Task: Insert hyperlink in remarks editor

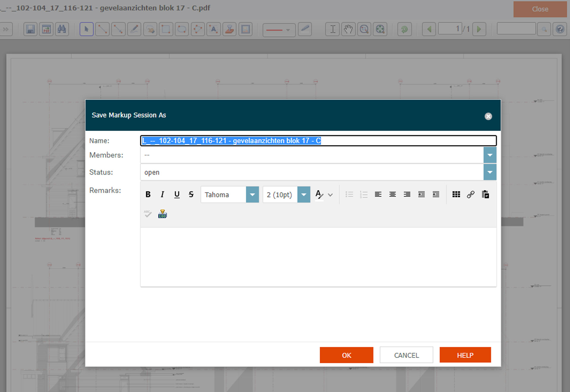Action: point(471,195)
